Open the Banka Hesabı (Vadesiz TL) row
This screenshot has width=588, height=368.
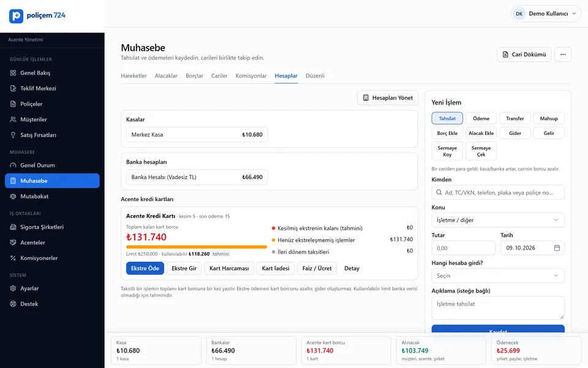pos(197,177)
